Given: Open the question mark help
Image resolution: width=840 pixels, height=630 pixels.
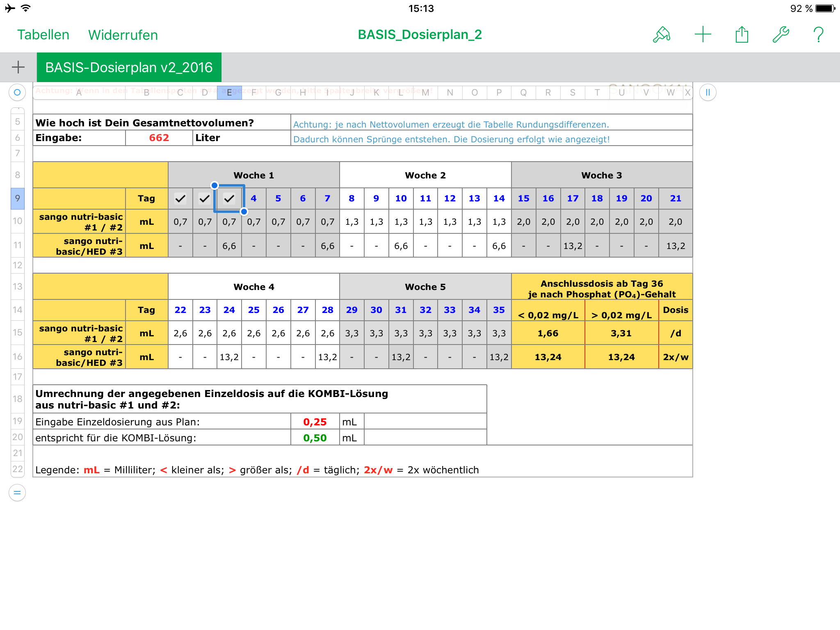Looking at the screenshot, I should click(818, 34).
